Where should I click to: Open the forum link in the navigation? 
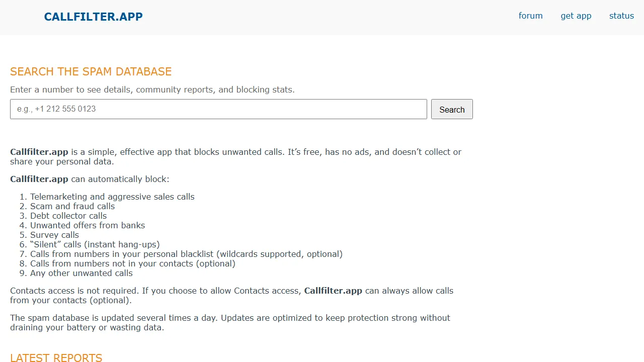(x=530, y=16)
